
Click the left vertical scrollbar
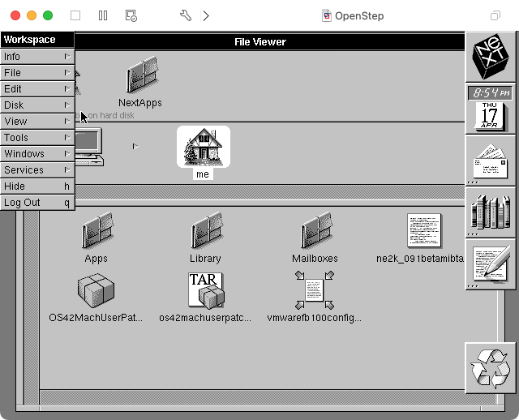[32, 308]
